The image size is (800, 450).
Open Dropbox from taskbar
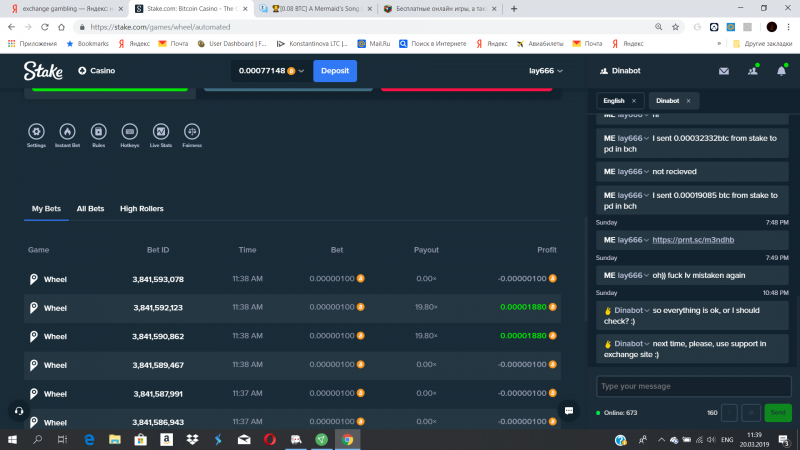192,439
